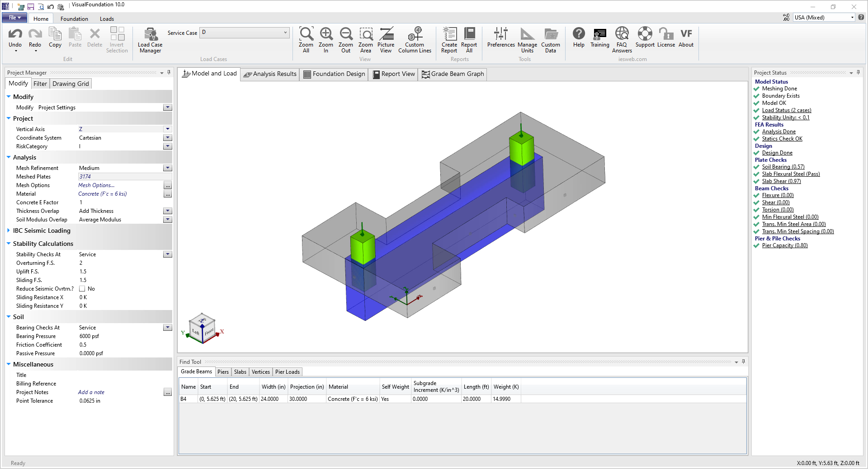Switch to the Piers tab in Find Tool
Image resolution: width=868 pixels, height=470 pixels.
pos(223,372)
